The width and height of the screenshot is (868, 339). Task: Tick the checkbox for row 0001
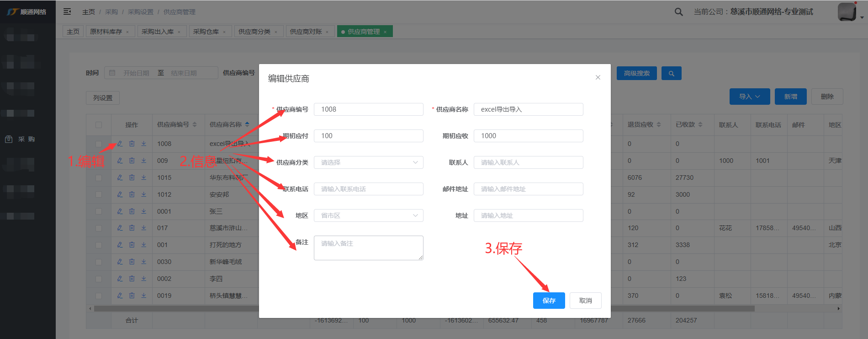pyautogui.click(x=99, y=211)
